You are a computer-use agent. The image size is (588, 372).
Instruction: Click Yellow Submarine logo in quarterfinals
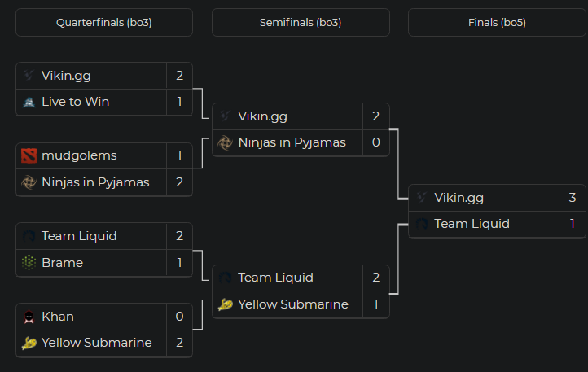(29, 343)
